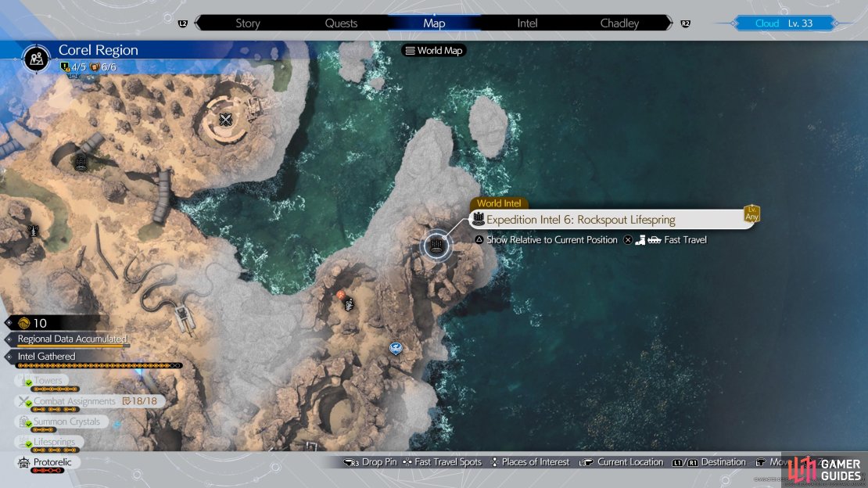The image size is (868, 488).
Task: Select the Towers intel category
Action: tap(42, 381)
